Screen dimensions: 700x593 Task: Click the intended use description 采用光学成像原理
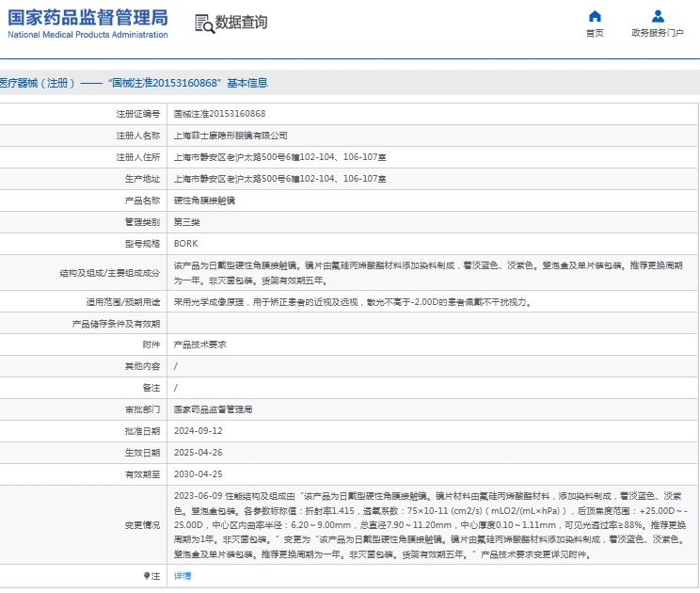353,302
